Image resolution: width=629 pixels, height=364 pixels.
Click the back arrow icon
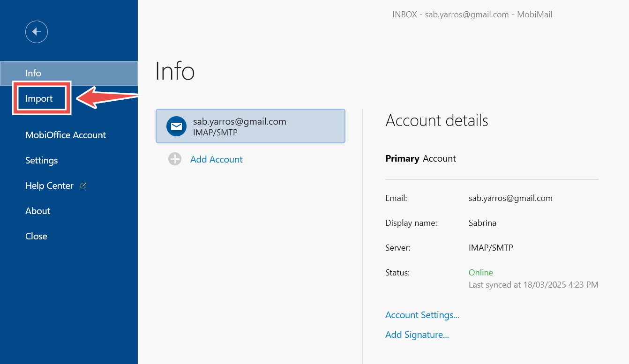37,32
